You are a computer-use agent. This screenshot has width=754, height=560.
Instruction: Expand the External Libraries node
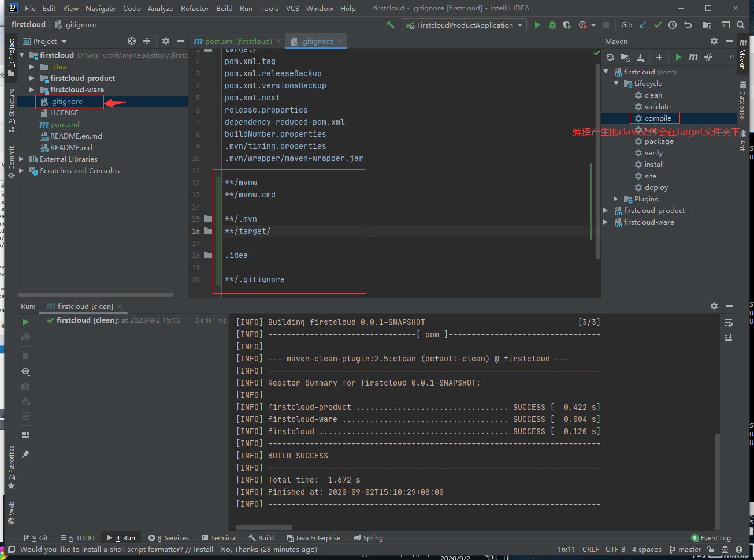[x=21, y=159]
